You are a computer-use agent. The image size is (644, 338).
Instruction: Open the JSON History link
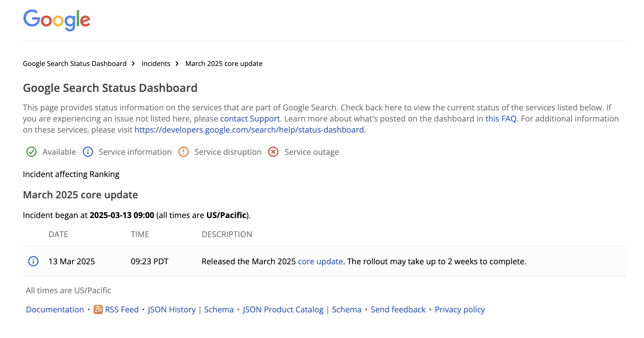point(171,310)
